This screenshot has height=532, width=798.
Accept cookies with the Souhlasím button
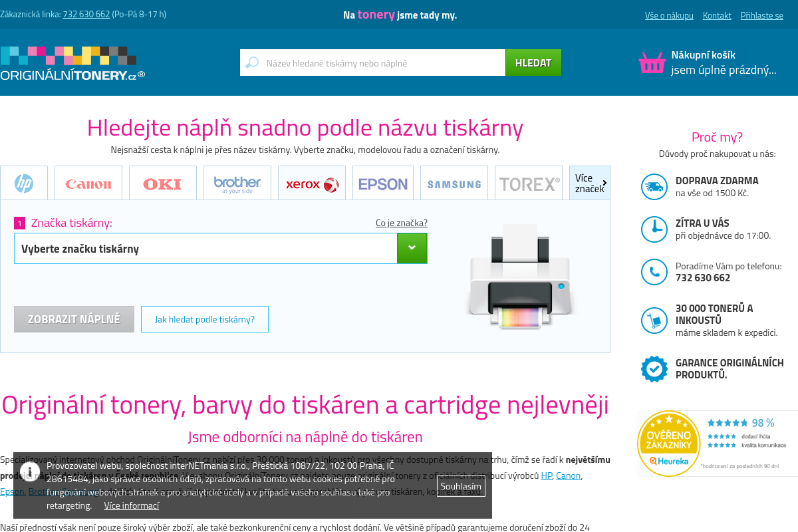tap(462, 486)
